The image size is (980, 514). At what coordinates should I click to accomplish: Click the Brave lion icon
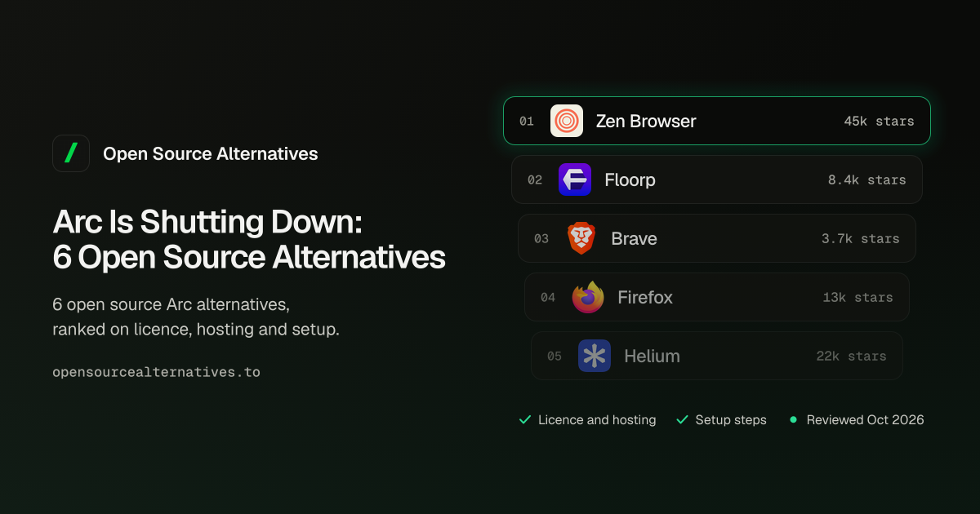tap(581, 238)
